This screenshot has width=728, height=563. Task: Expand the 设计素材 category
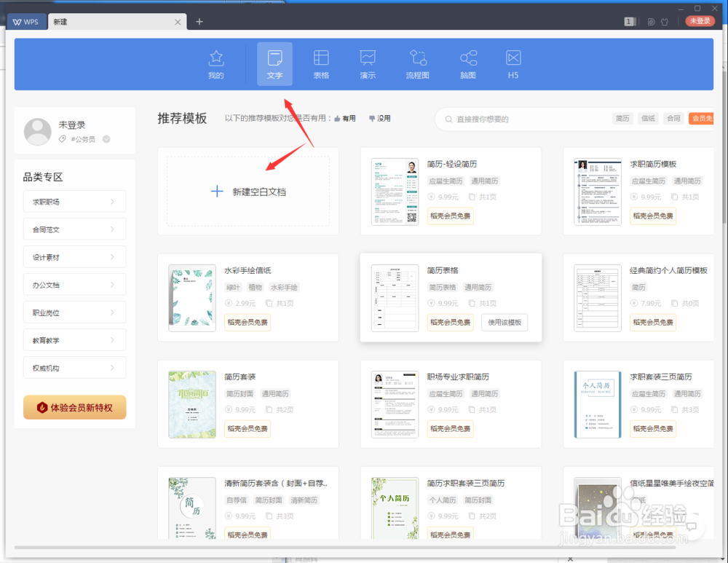tap(74, 256)
